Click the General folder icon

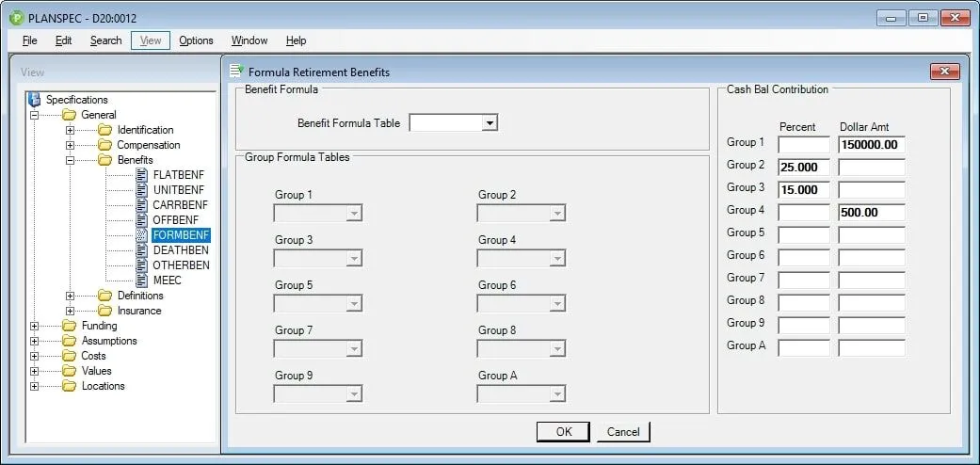(x=69, y=115)
